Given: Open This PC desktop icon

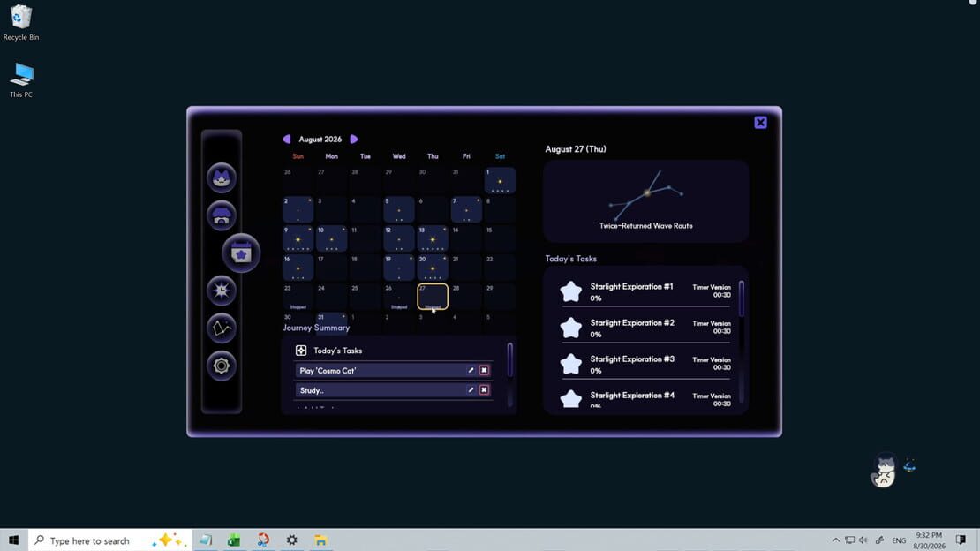Looking at the screenshot, I should 20,80.
